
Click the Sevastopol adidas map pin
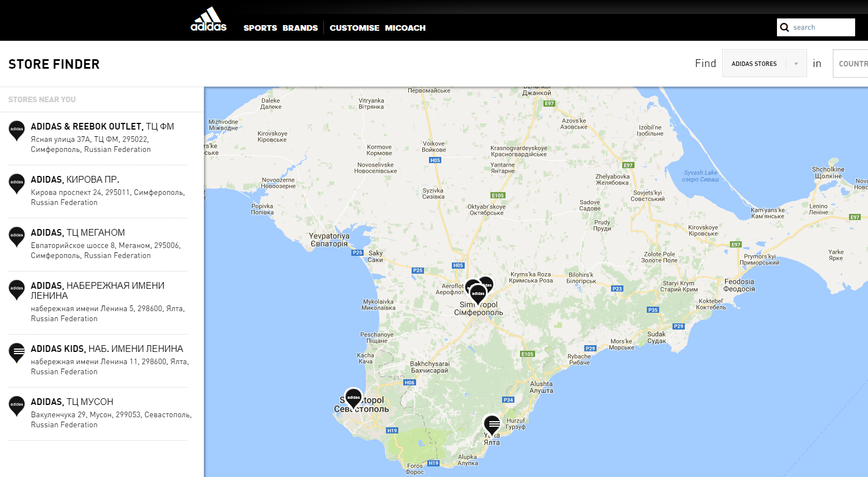pyautogui.click(x=353, y=398)
